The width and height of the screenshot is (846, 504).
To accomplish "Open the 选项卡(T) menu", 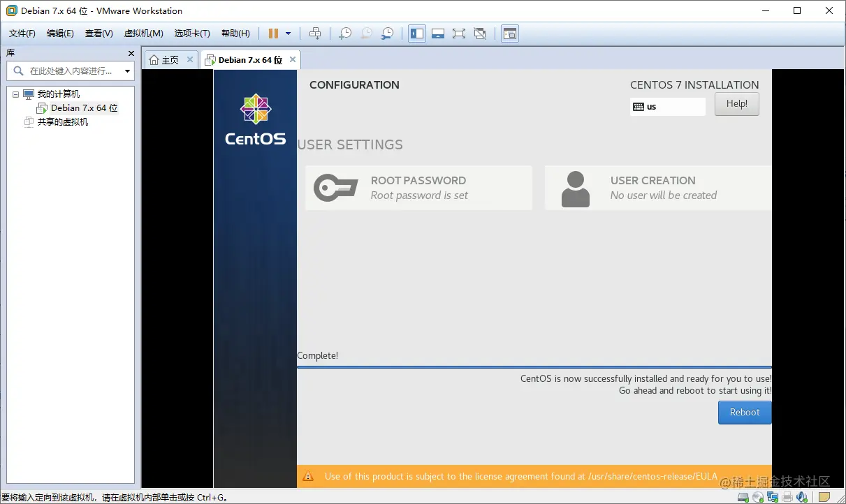I will (192, 34).
